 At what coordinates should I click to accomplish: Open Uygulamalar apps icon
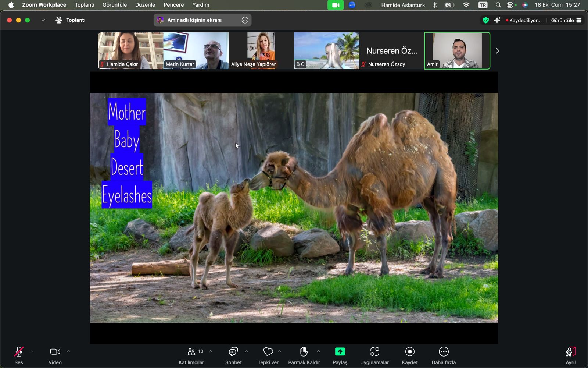374,352
